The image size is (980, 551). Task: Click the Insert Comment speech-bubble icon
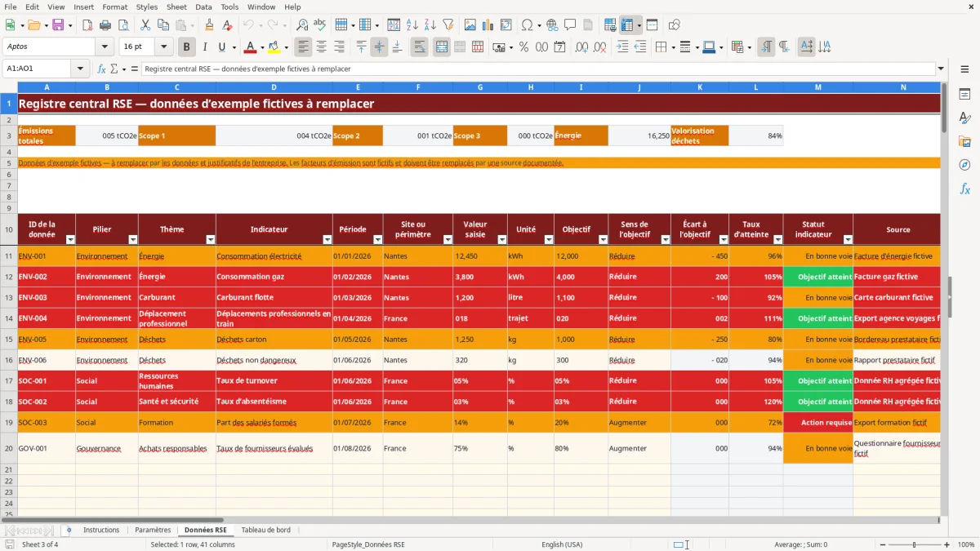570,25
